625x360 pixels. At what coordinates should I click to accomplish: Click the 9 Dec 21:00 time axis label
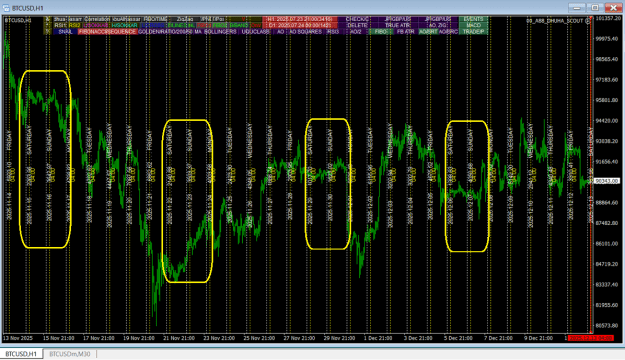click(538, 338)
